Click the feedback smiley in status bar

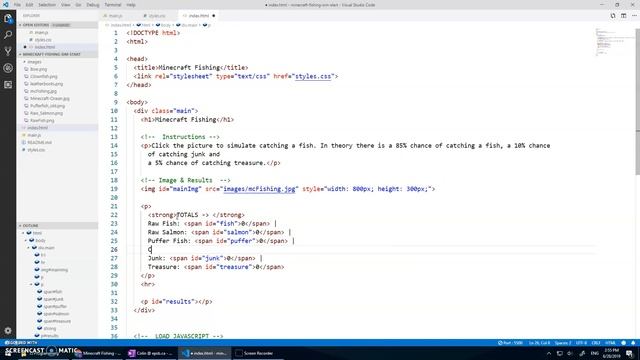(623, 343)
